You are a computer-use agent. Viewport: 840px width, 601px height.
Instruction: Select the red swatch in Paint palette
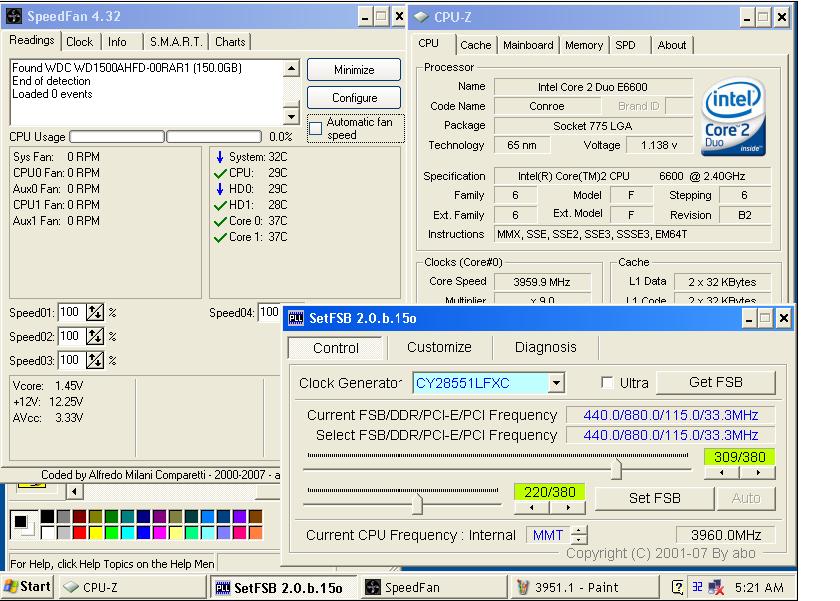[79, 532]
